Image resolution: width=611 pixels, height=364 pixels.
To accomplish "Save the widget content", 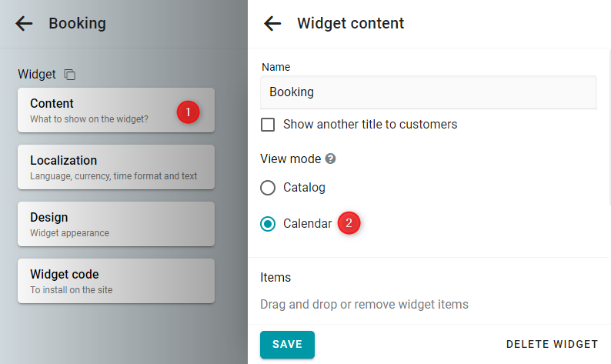I will click(x=287, y=345).
